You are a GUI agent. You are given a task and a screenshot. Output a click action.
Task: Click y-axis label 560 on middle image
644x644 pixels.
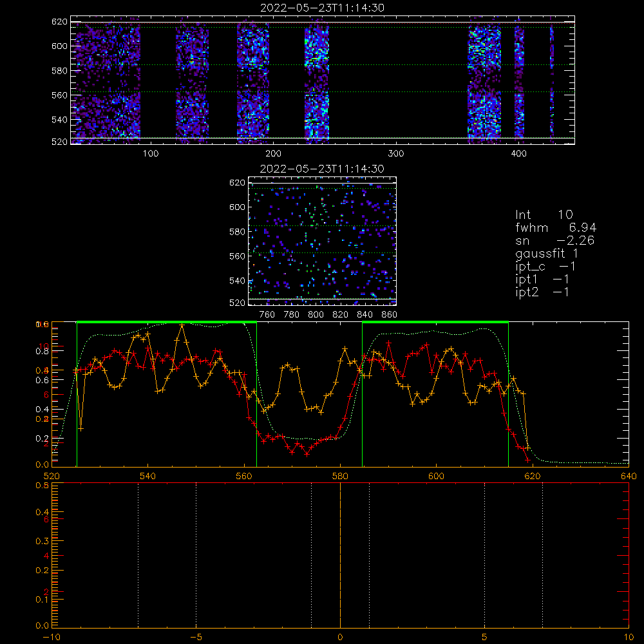point(238,256)
